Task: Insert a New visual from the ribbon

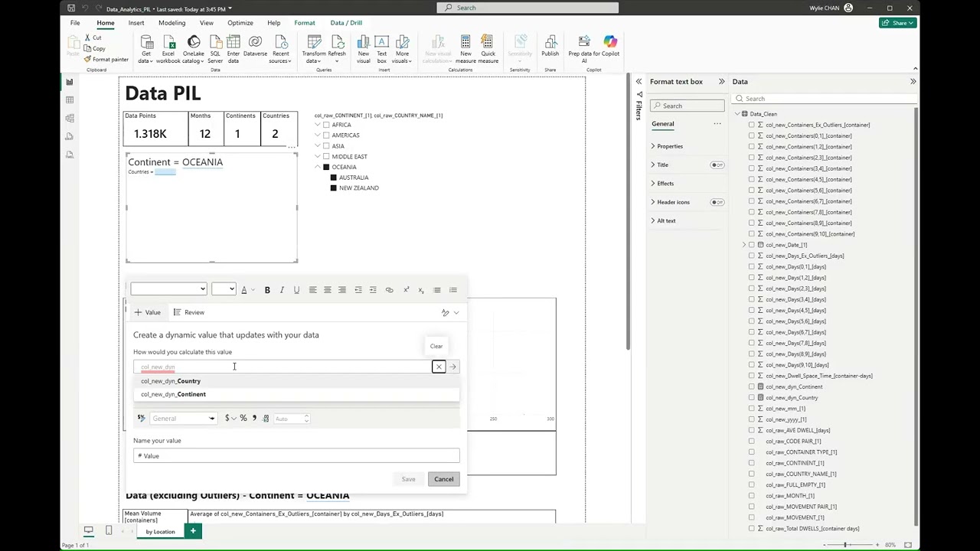Action: click(364, 49)
